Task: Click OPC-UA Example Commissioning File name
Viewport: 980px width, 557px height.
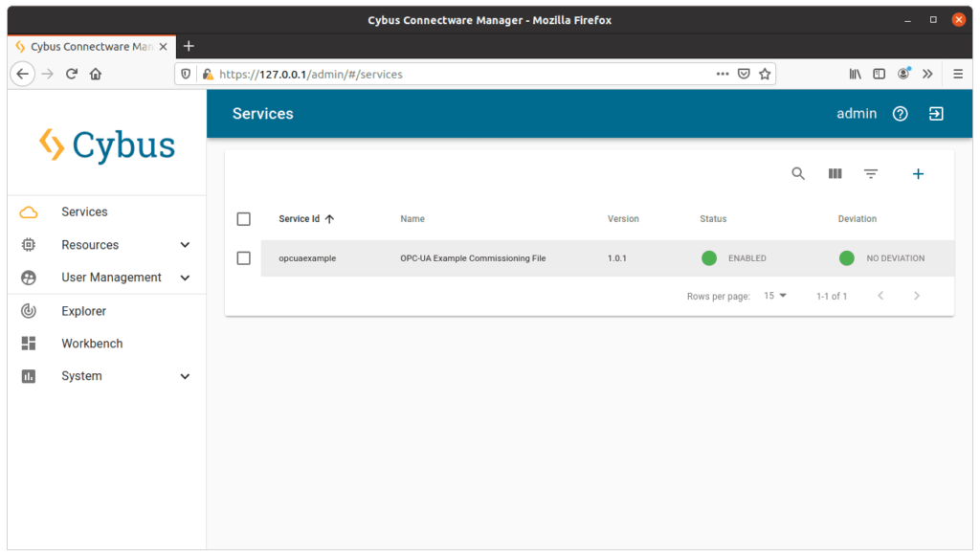Action: [x=473, y=258]
